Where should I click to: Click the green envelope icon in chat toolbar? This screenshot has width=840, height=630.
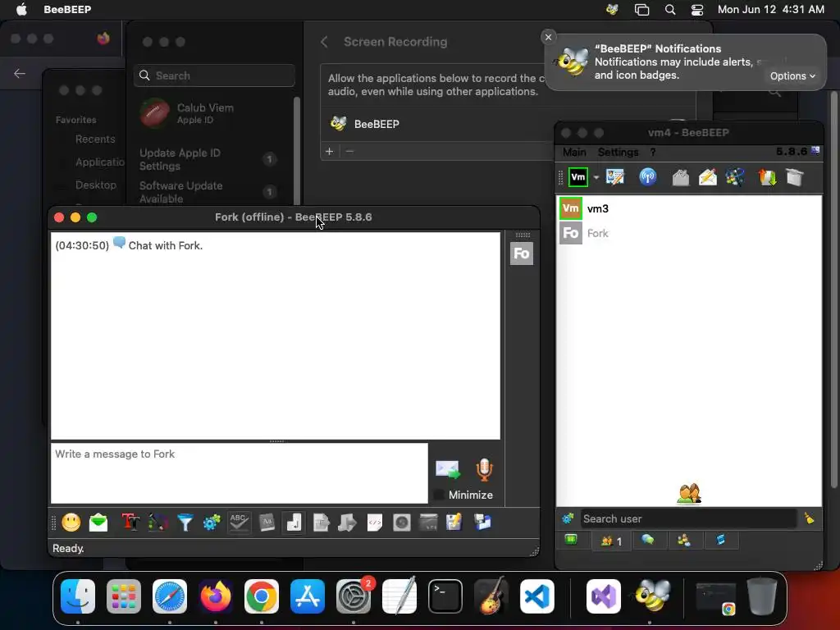(98, 522)
